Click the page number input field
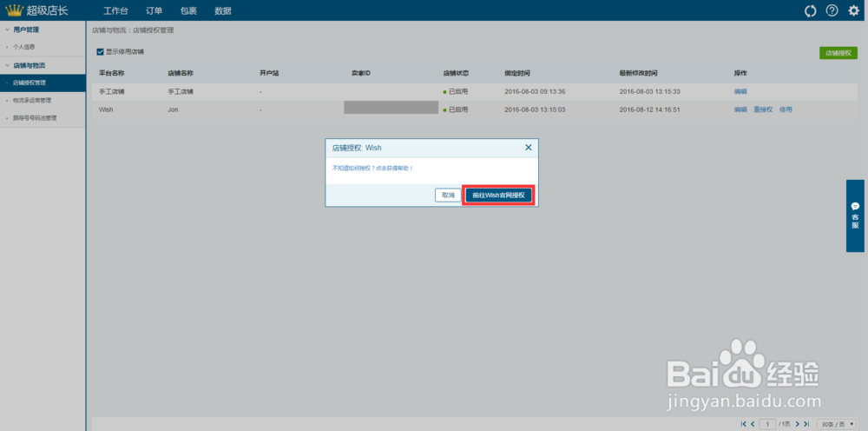This screenshot has height=431, width=868. pyautogui.click(x=767, y=424)
